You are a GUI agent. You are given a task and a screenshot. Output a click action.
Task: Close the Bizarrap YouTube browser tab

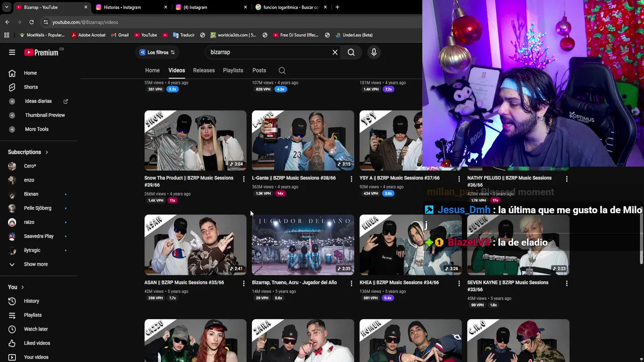[x=86, y=7]
